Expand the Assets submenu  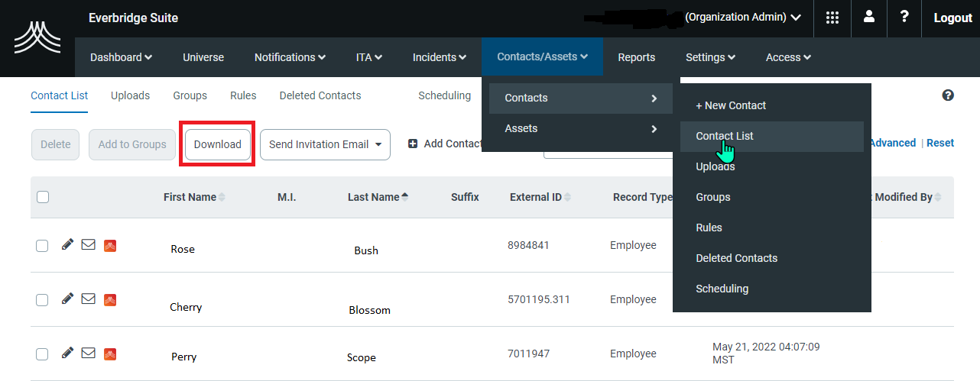[x=581, y=128]
